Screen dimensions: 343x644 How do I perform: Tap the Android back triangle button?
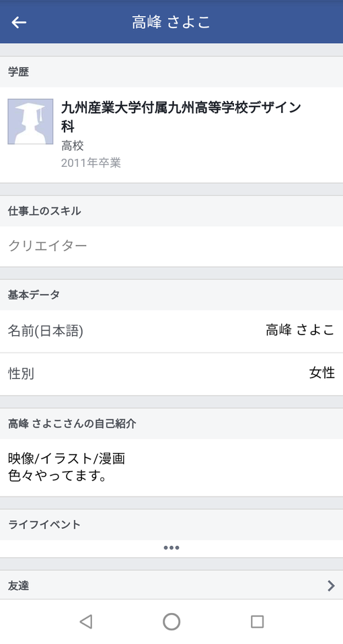(x=86, y=621)
